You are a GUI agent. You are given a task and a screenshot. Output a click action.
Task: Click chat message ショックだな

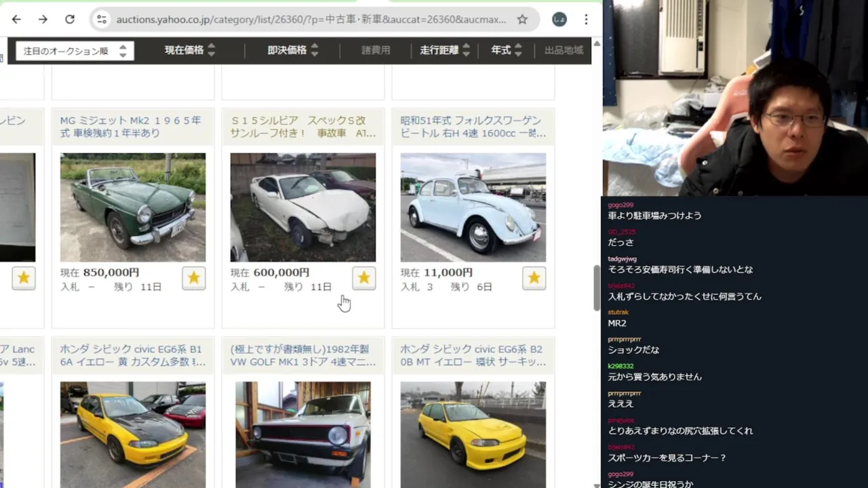coord(633,350)
